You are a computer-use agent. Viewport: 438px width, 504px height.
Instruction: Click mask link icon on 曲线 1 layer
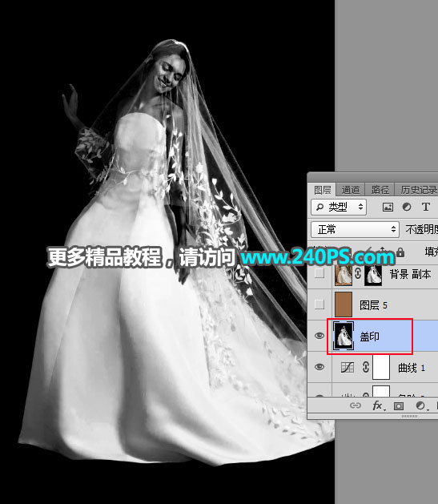(x=366, y=367)
